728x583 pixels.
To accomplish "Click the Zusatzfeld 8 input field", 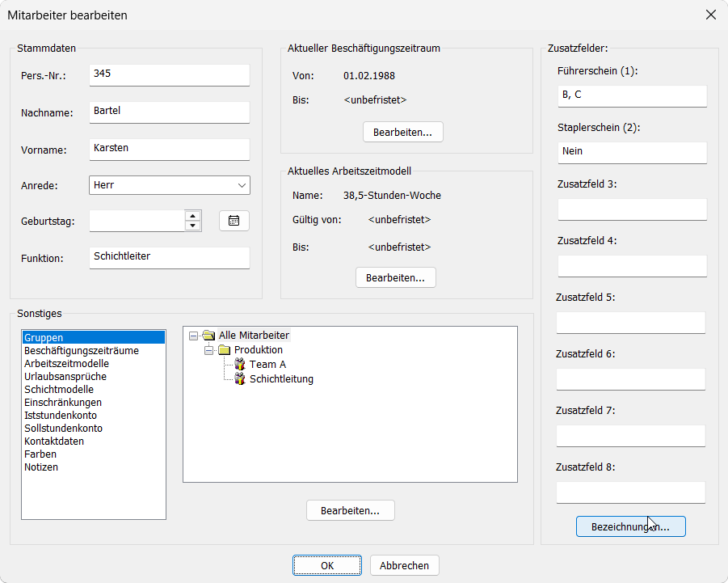I will coord(631,492).
